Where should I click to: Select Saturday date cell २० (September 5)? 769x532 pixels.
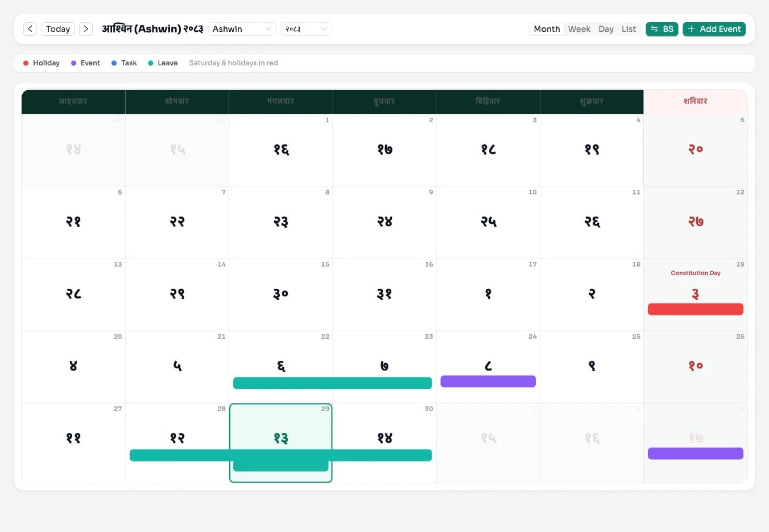click(695, 150)
